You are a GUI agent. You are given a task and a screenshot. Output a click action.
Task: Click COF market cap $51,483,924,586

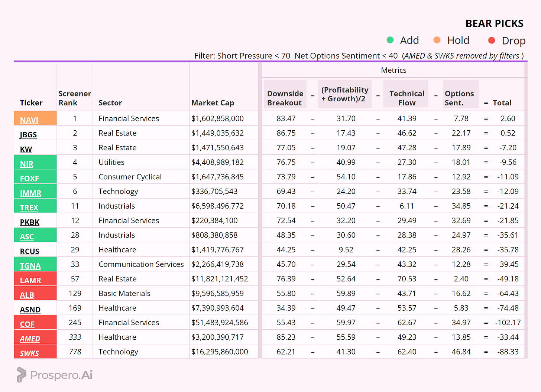coord(220,323)
